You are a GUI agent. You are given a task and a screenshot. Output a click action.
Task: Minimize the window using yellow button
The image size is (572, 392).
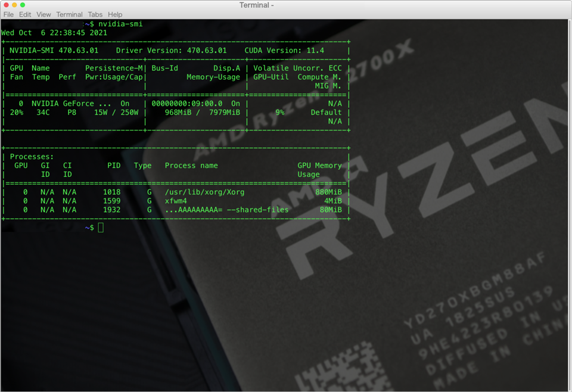[15, 5]
